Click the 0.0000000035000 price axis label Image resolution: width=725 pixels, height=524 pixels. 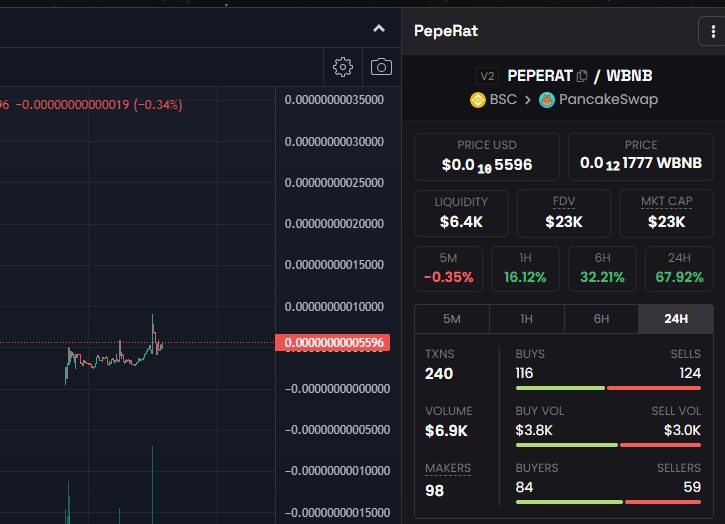(x=334, y=100)
